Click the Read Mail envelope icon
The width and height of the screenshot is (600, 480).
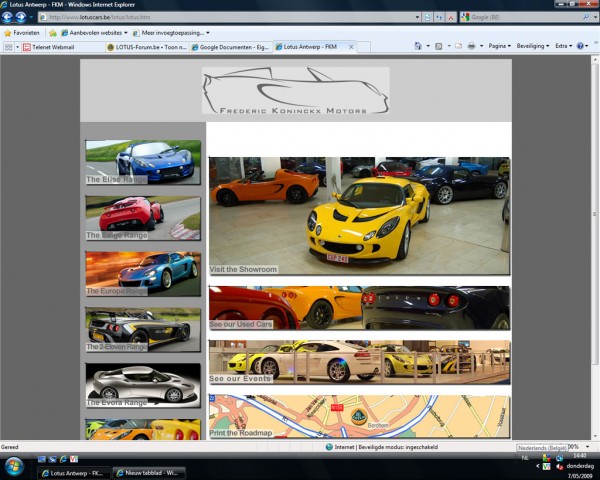458,46
